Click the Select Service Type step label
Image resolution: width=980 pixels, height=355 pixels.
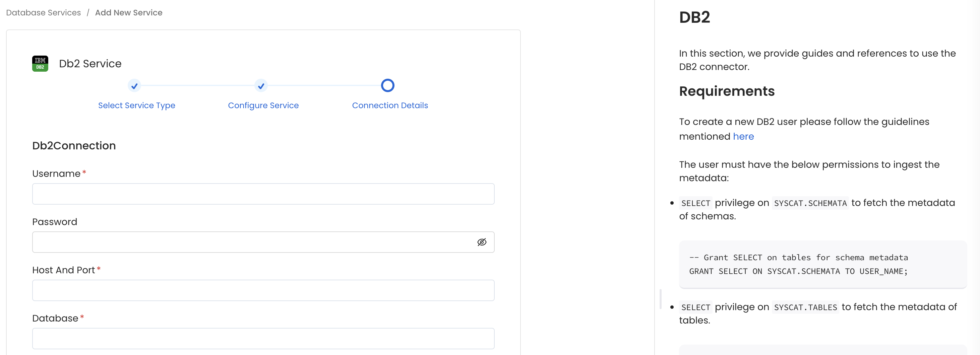pos(136,105)
